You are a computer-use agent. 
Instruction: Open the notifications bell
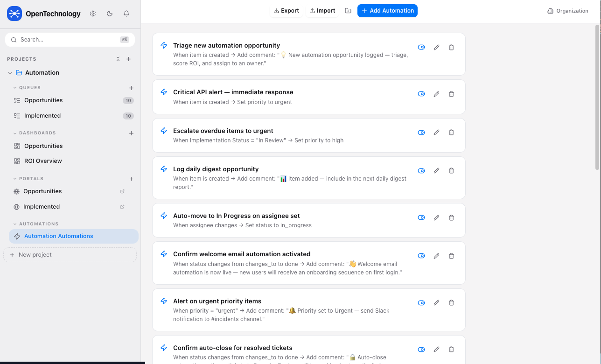pyautogui.click(x=126, y=14)
